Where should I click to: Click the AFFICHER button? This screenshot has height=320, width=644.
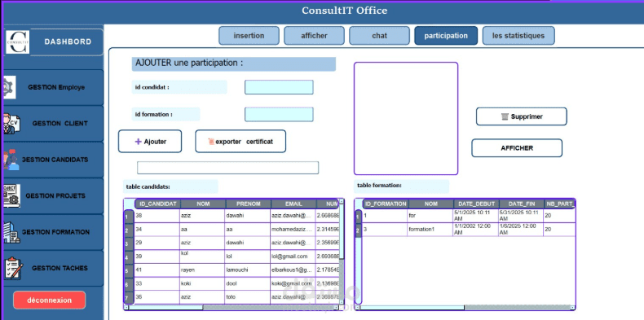(517, 148)
